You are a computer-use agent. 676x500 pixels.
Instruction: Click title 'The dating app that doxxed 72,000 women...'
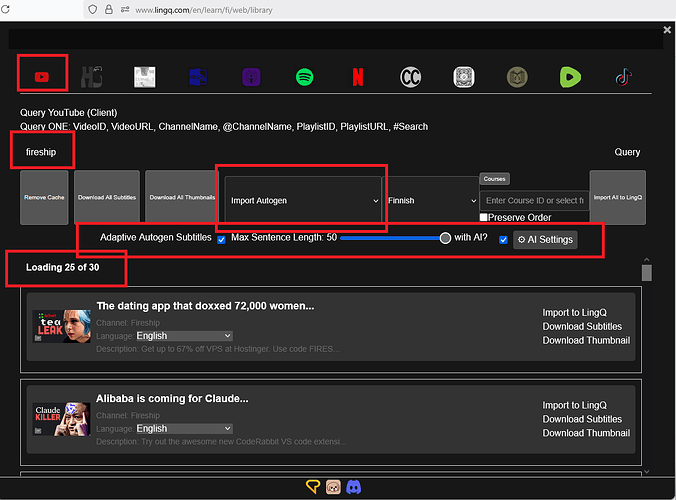tap(205, 306)
